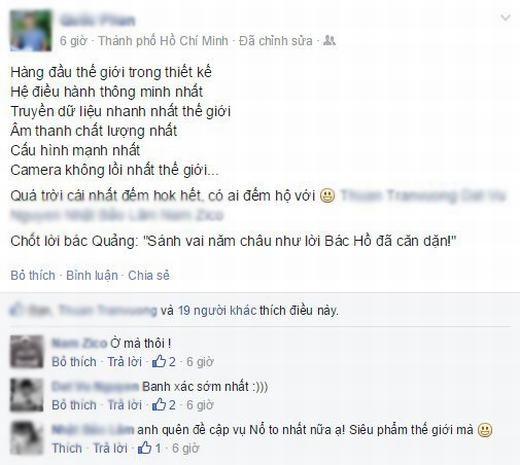This screenshot has width=520, height=465.
Task: Click thumbs-up icon showing 1 on third comment
Action: [x=145, y=448]
